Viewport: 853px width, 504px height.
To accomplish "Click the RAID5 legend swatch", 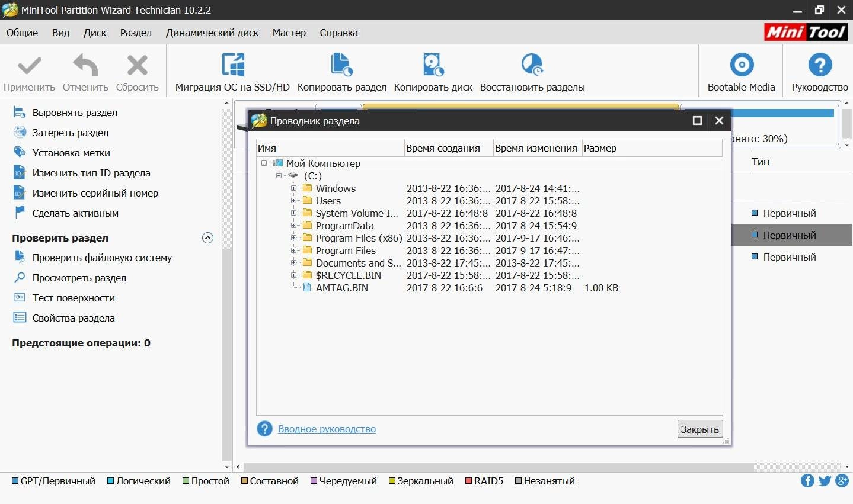I will 468,481.
